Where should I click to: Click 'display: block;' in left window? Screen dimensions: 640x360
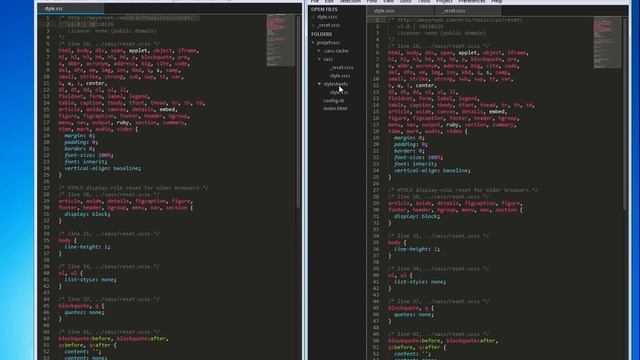(87, 214)
